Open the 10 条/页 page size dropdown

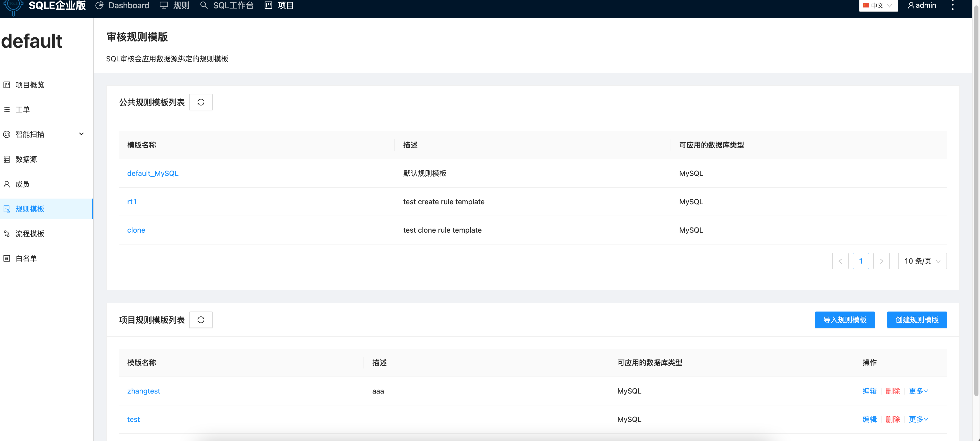pyautogui.click(x=922, y=261)
